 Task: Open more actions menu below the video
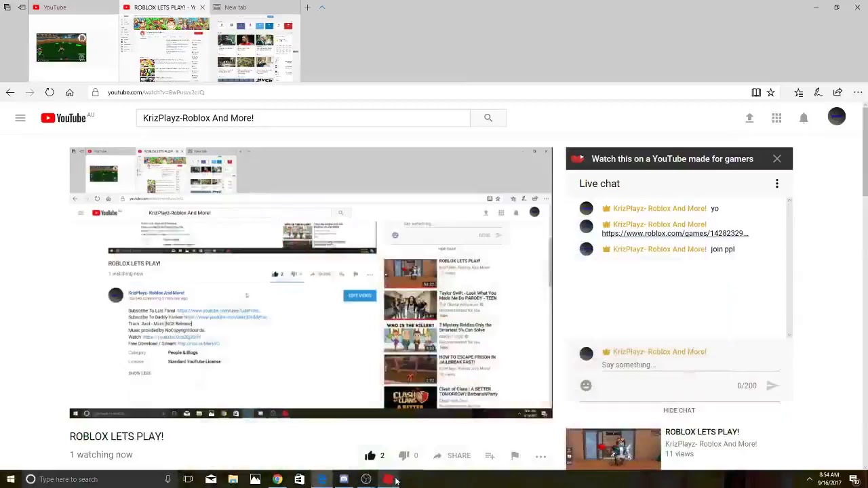[540, 456]
